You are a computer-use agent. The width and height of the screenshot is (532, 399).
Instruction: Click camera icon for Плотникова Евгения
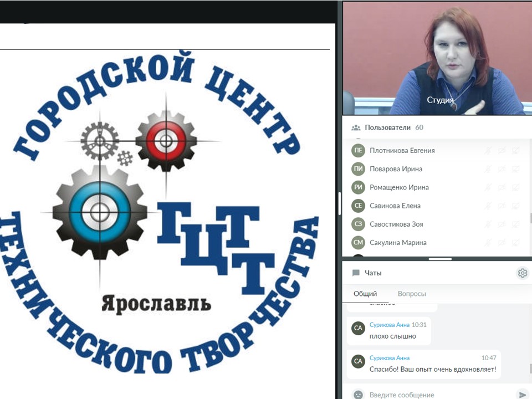pyautogui.click(x=502, y=150)
